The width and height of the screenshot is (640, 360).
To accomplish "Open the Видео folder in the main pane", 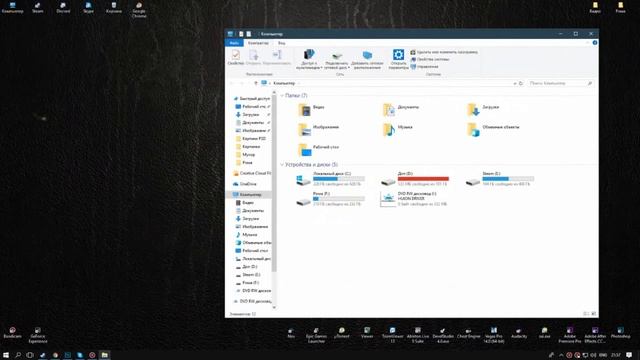I will 311,109.
